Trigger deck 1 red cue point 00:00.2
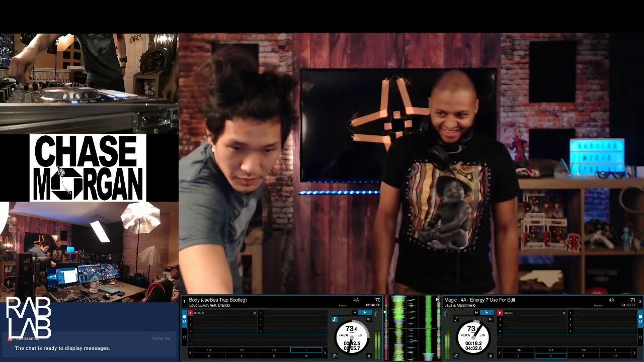The image size is (644, 362). coord(191,313)
